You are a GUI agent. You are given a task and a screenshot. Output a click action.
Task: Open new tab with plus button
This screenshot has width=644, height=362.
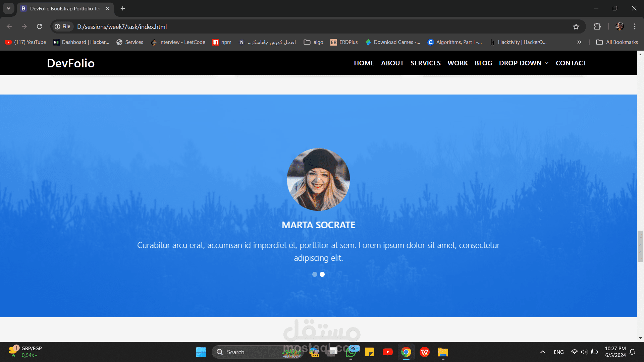tap(123, 8)
